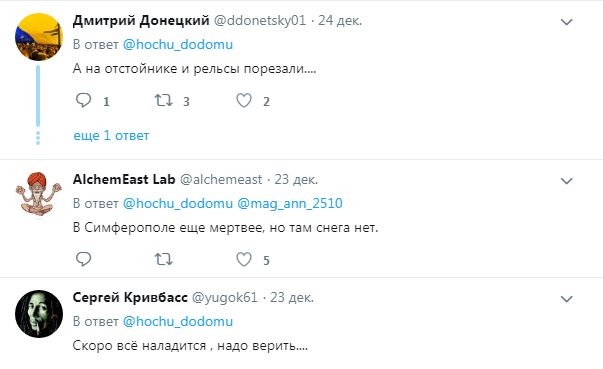Open the @mag_ann_2510 mention link

[x=290, y=203]
